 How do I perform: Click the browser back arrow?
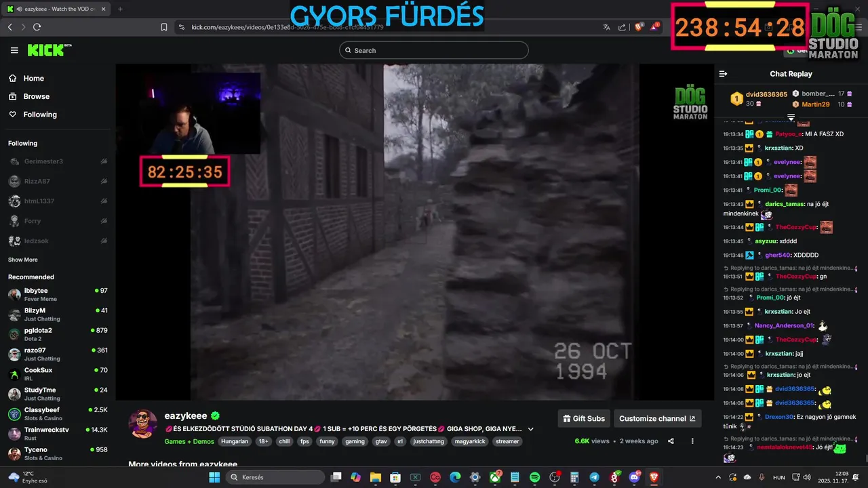point(10,27)
